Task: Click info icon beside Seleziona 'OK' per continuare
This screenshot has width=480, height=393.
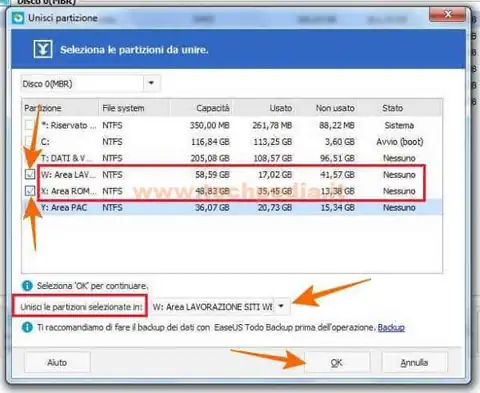Action: click(27, 286)
